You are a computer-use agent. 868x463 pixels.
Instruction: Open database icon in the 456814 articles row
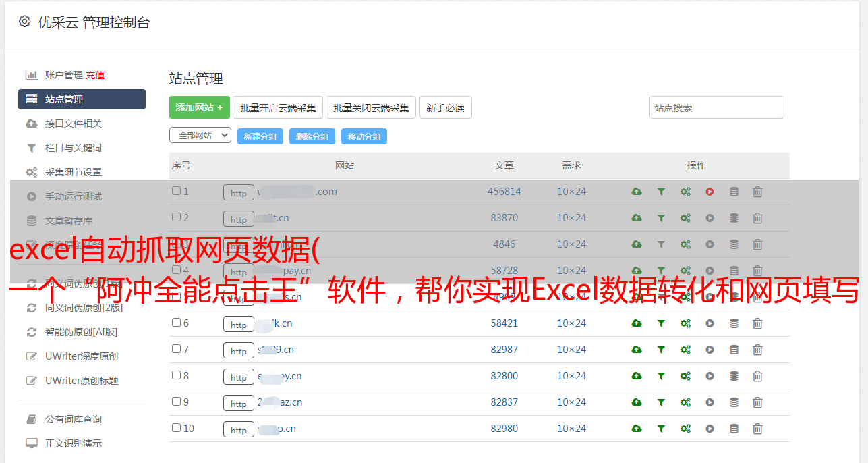(x=734, y=192)
